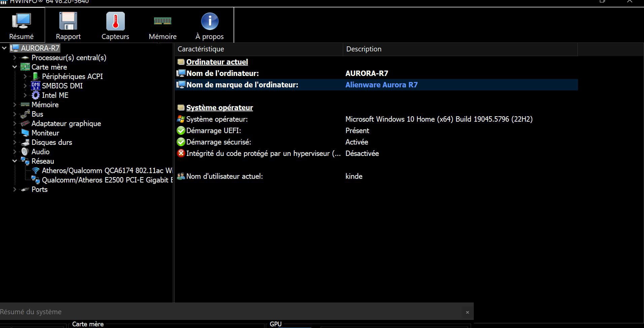644x328 pixels.
Task: Select the Nom de marque de l'ordinateur label
Action: [x=242, y=85]
